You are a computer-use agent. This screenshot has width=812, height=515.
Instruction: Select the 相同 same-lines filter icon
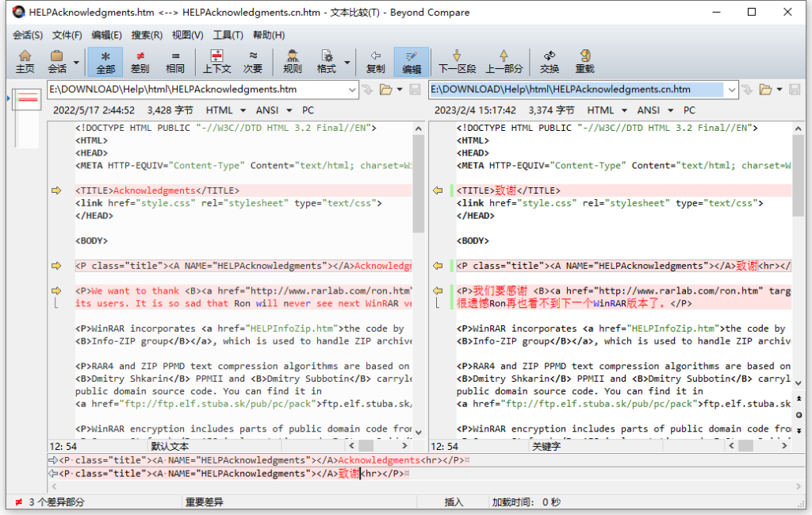tap(174, 61)
